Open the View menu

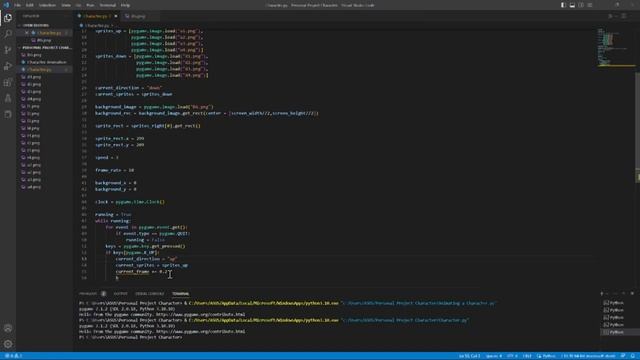click(x=66, y=5)
